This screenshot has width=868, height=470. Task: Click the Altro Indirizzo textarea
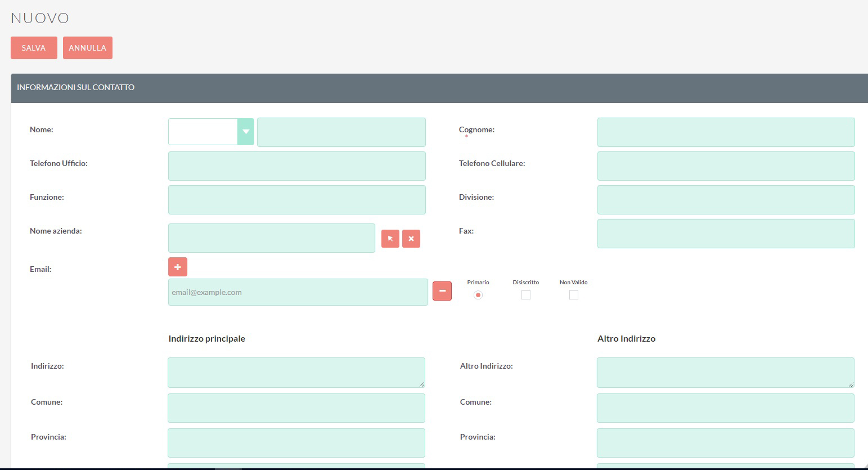[x=725, y=372]
